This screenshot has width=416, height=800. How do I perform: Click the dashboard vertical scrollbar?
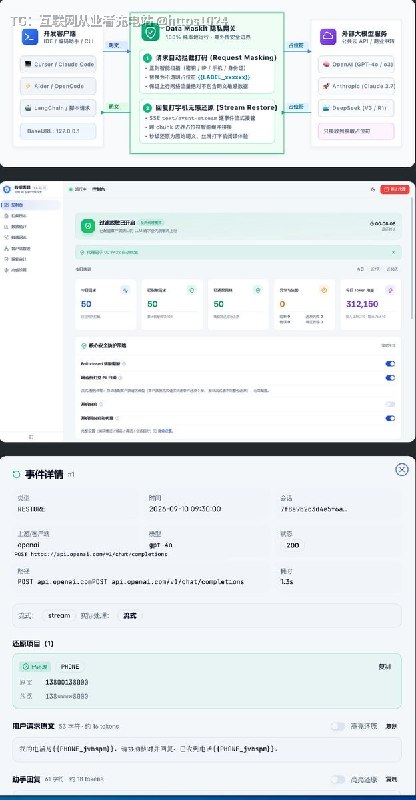(413, 260)
